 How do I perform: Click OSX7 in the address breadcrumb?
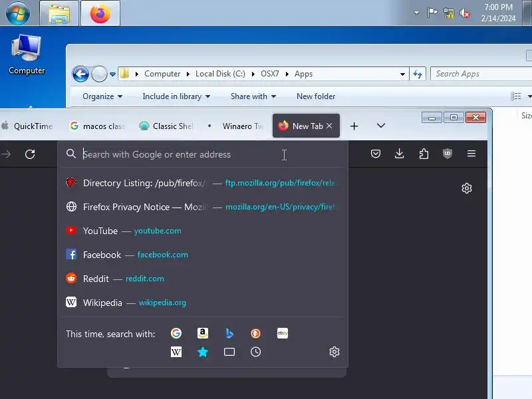[x=270, y=74]
